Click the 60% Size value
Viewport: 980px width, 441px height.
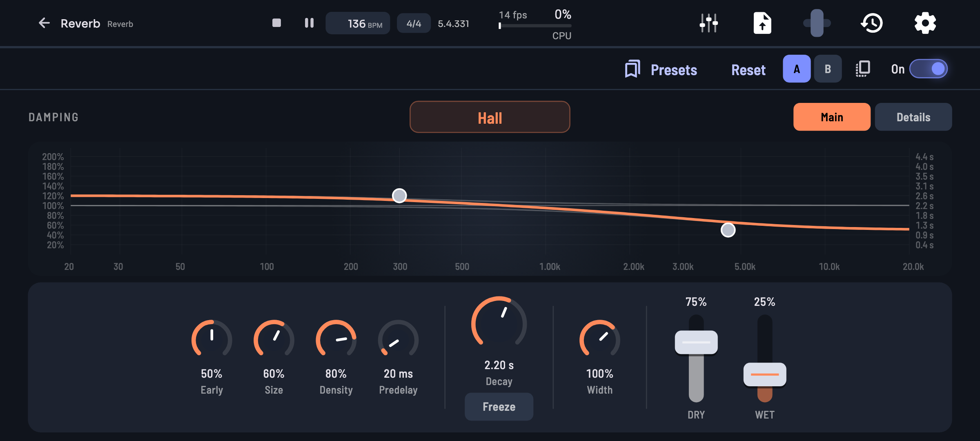pos(274,374)
